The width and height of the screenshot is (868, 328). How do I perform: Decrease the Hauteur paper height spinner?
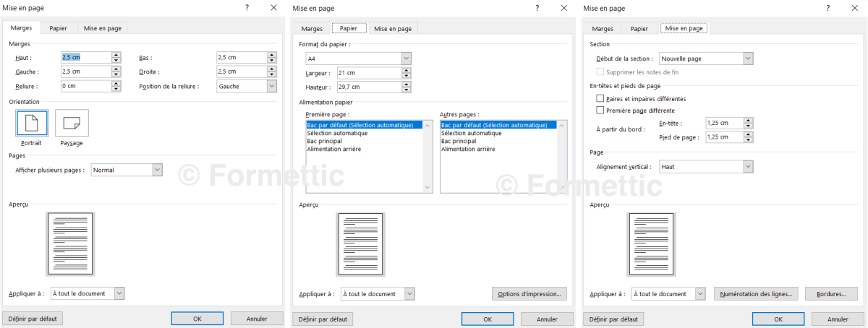[407, 90]
